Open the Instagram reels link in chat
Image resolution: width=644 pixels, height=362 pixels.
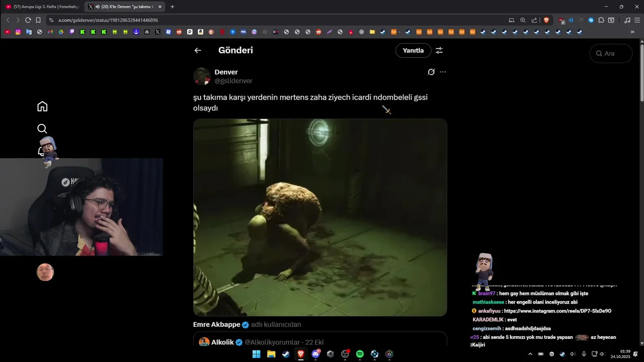pyautogui.click(x=557, y=311)
